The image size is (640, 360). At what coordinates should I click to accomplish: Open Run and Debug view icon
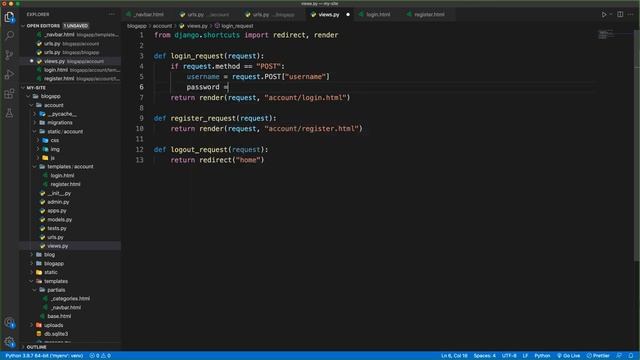click(9, 75)
